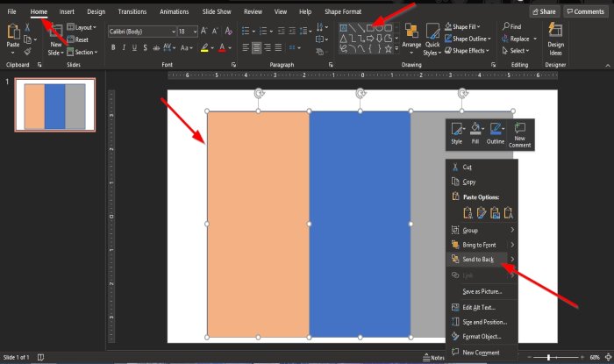This screenshot has width=614, height=364.
Task: Select Send to Back in context menu
Action: click(478, 260)
